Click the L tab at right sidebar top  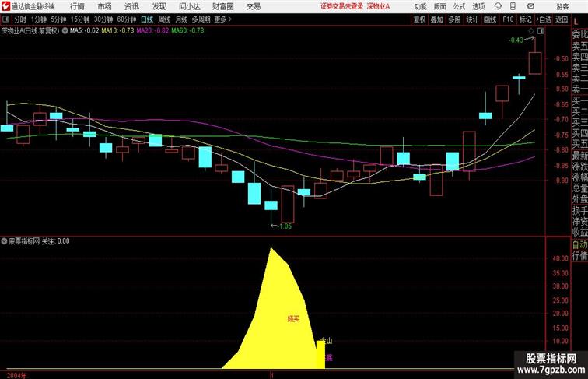(576, 22)
